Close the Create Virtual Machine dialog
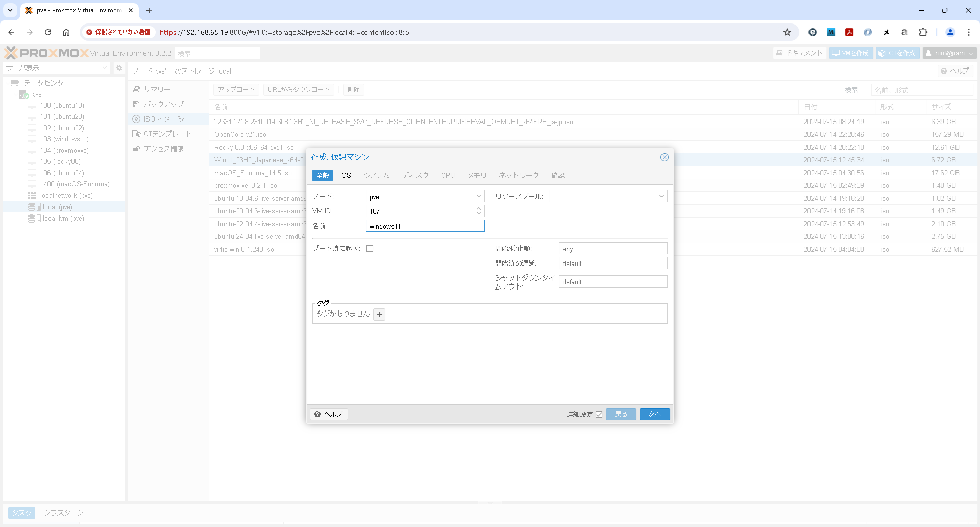This screenshot has height=527, width=980. (664, 157)
